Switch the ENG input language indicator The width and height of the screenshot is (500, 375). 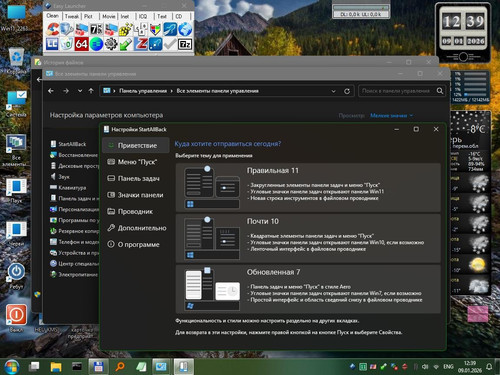[448, 367]
